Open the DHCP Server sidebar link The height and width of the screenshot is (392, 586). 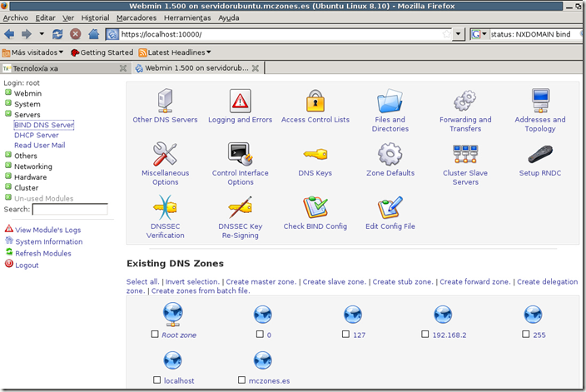(x=37, y=136)
